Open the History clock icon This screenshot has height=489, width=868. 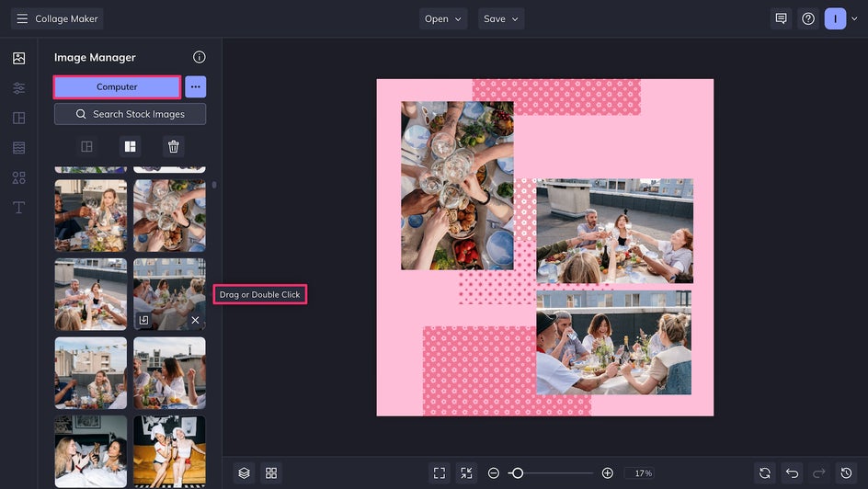(847, 473)
